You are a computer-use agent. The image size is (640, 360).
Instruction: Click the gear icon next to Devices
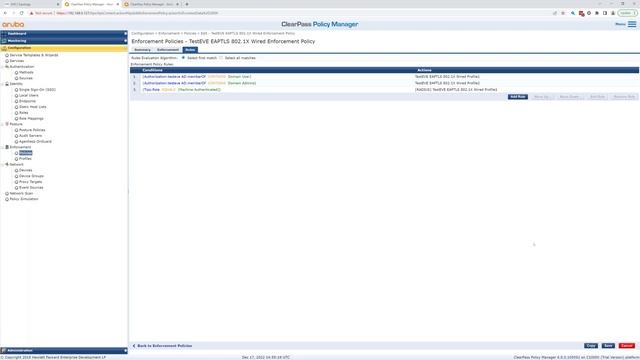[x=16, y=170]
